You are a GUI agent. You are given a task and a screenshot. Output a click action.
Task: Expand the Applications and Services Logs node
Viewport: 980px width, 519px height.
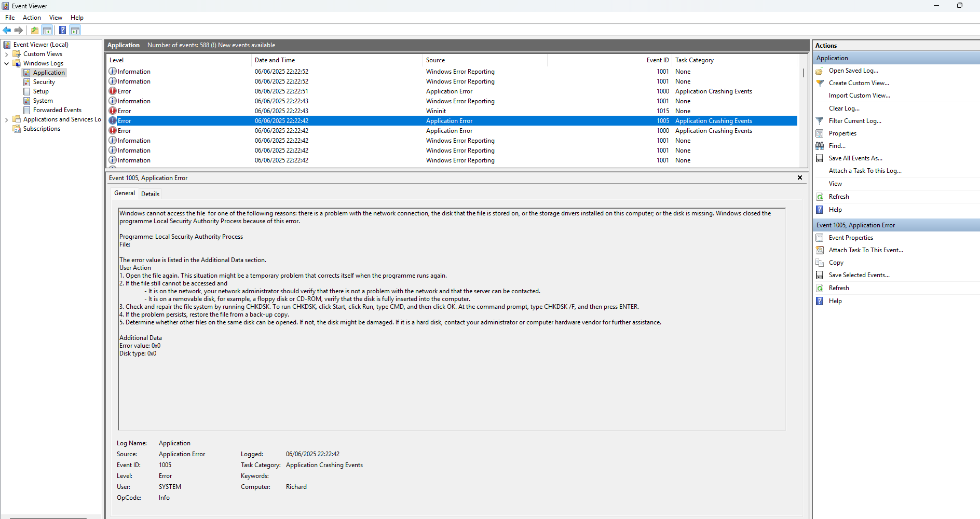[x=6, y=119]
